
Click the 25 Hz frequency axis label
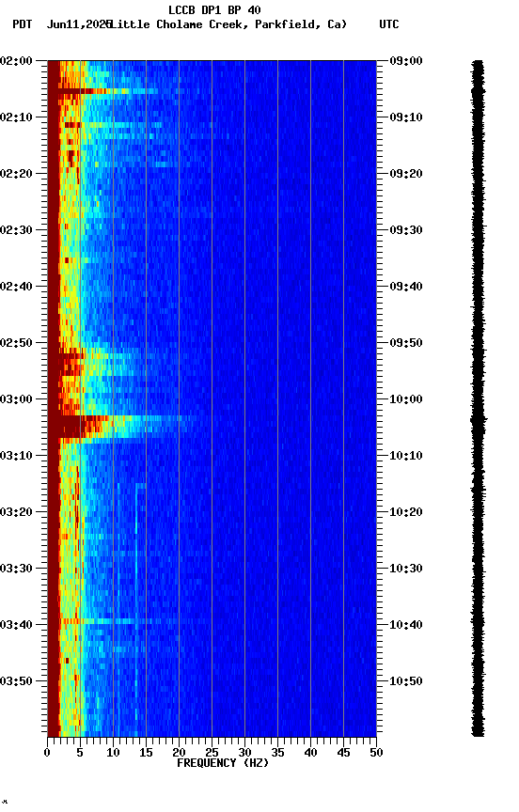point(212,753)
